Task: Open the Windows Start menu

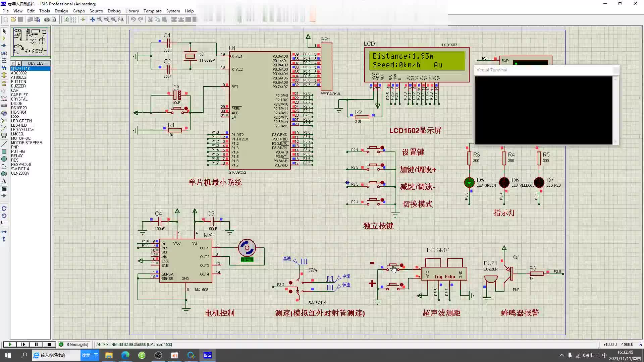Action: 8,355
